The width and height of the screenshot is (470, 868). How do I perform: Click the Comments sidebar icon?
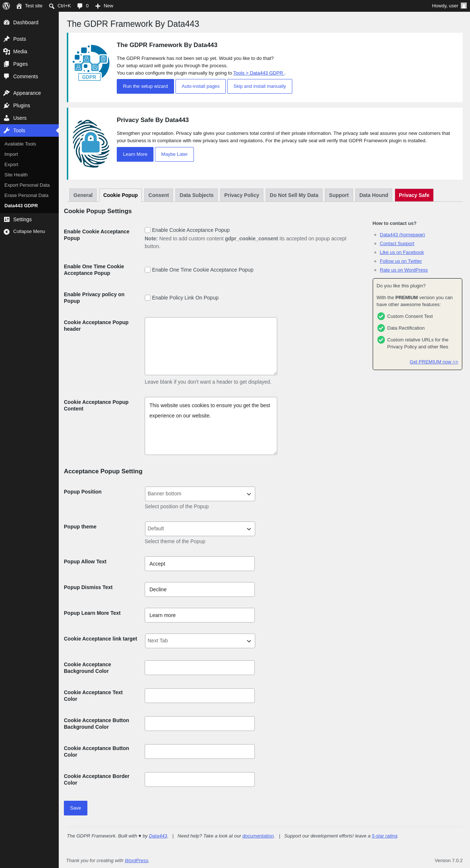pos(7,76)
